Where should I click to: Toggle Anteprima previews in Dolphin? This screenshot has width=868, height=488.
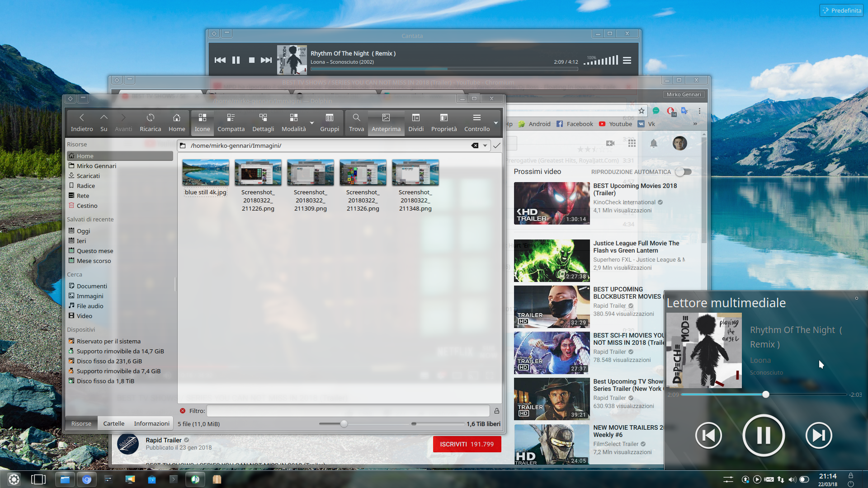coord(386,122)
